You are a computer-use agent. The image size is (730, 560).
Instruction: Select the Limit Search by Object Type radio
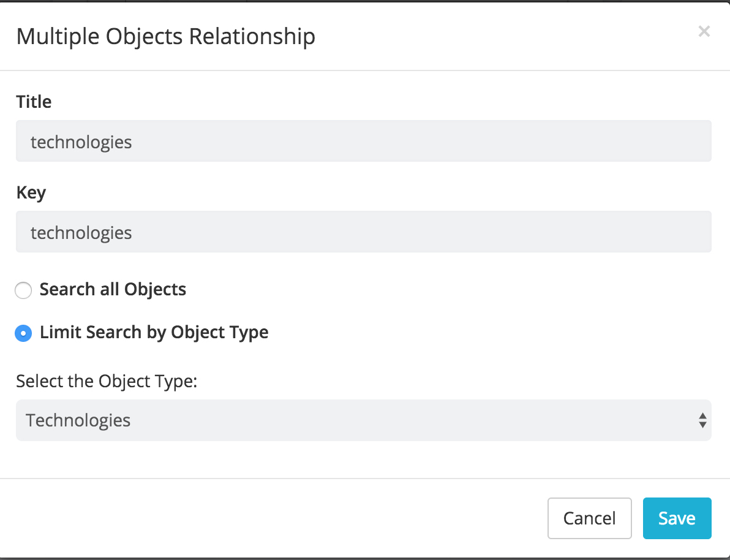click(x=23, y=333)
